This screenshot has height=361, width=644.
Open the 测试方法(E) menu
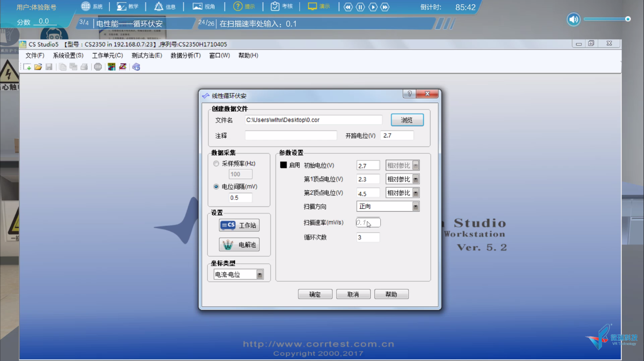(147, 55)
